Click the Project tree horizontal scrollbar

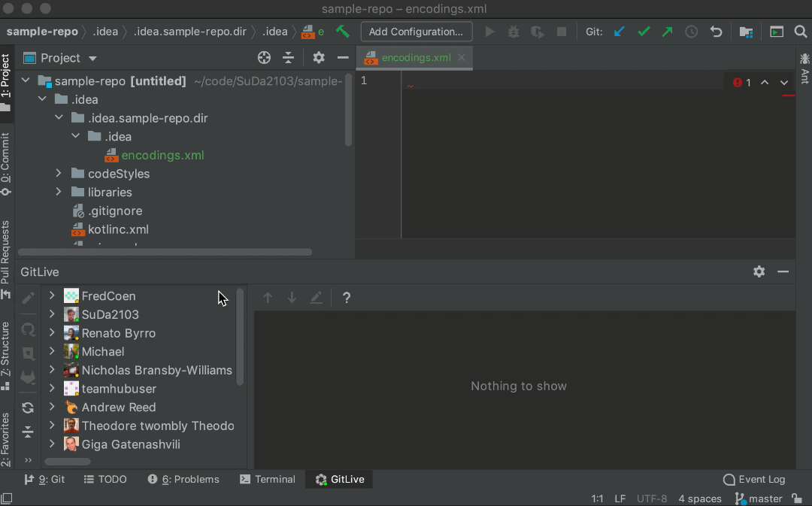165,252
